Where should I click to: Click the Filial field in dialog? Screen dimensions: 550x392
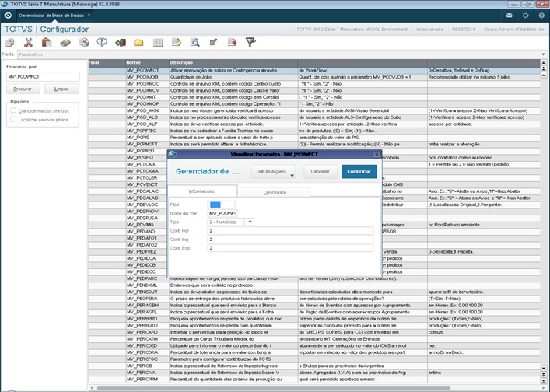tap(222, 205)
